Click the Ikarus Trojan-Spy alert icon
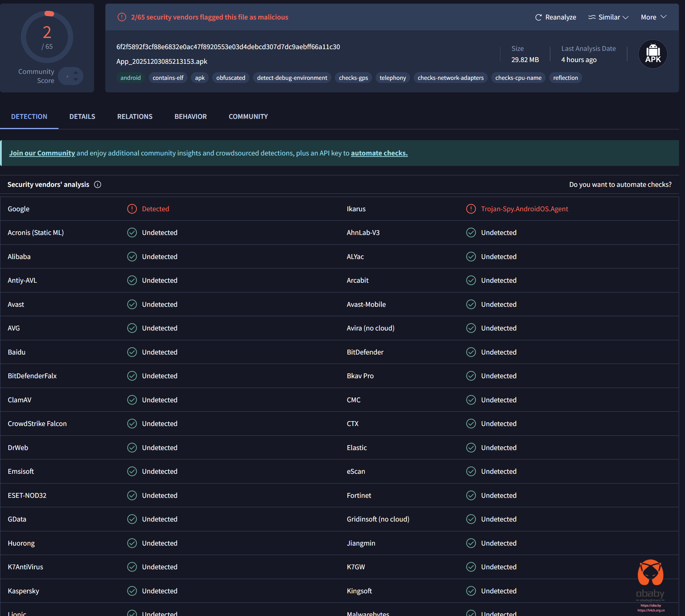The image size is (685, 616). click(x=471, y=209)
